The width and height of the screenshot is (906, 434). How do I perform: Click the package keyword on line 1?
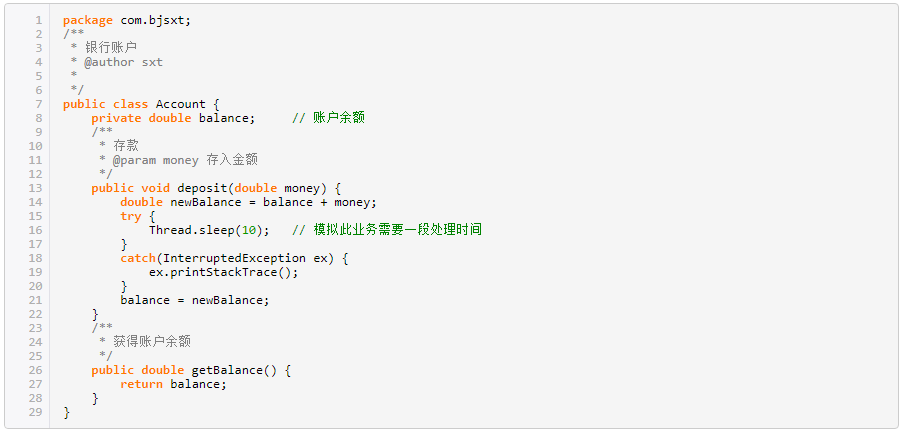click(x=88, y=20)
